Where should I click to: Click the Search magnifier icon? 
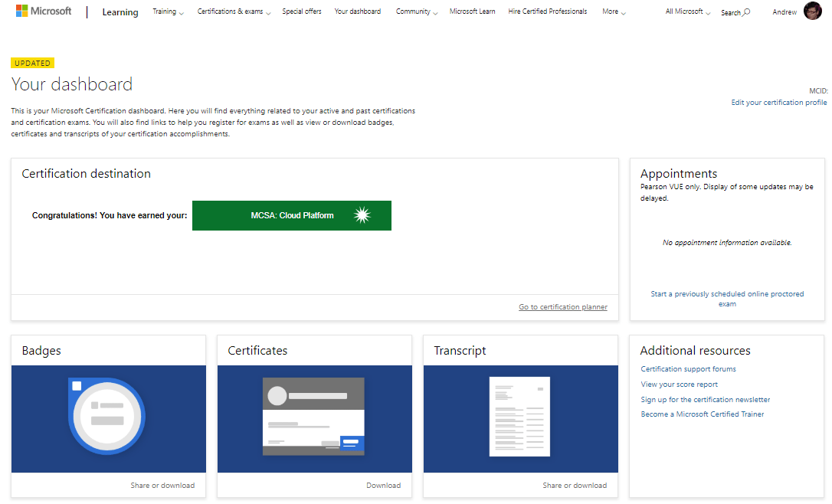(x=747, y=12)
